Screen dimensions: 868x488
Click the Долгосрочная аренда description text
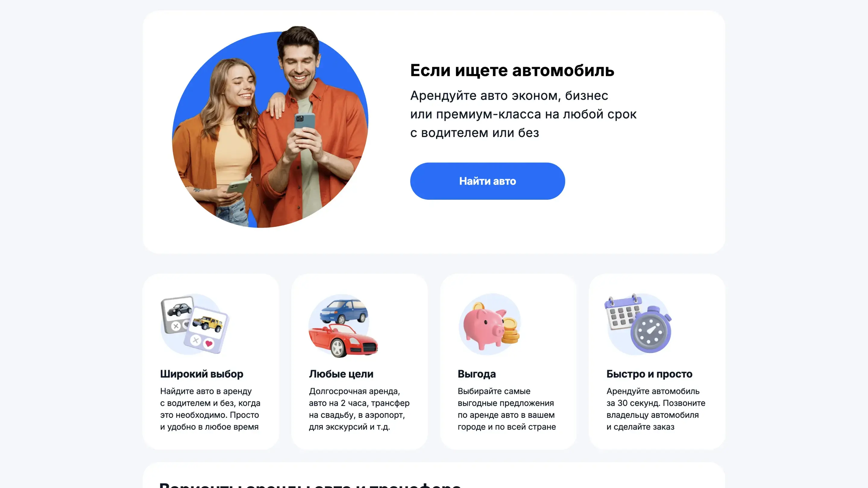click(x=359, y=409)
